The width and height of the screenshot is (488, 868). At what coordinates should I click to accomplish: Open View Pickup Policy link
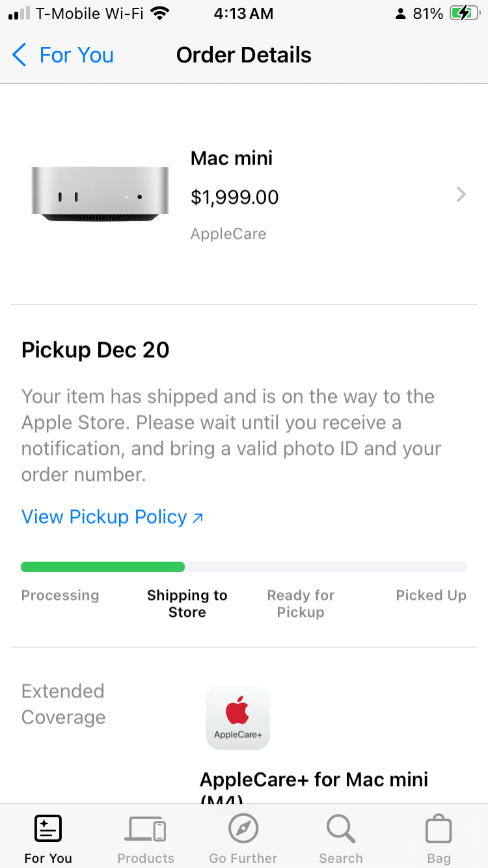point(113,517)
